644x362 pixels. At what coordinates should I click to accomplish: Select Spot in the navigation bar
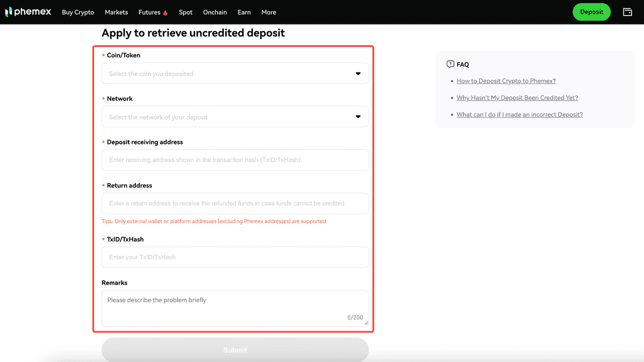(186, 12)
